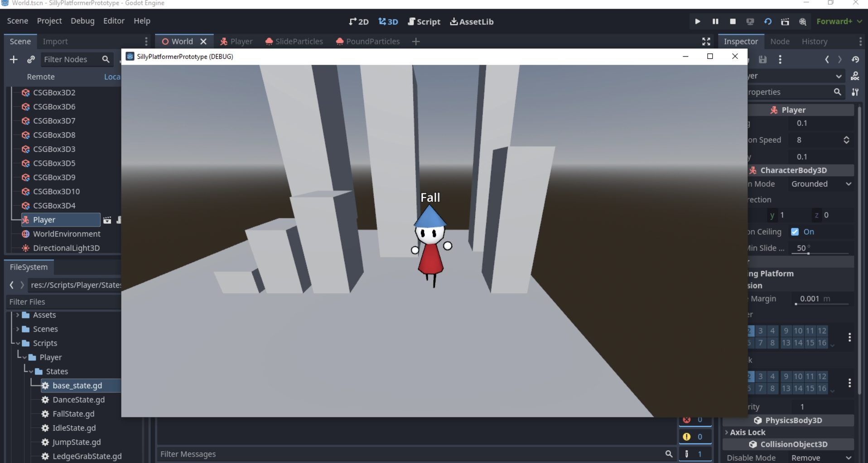Expand the bottom panel to fullscreen
Image resolution: width=868 pixels, height=463 pixels.
click(706, 41)
